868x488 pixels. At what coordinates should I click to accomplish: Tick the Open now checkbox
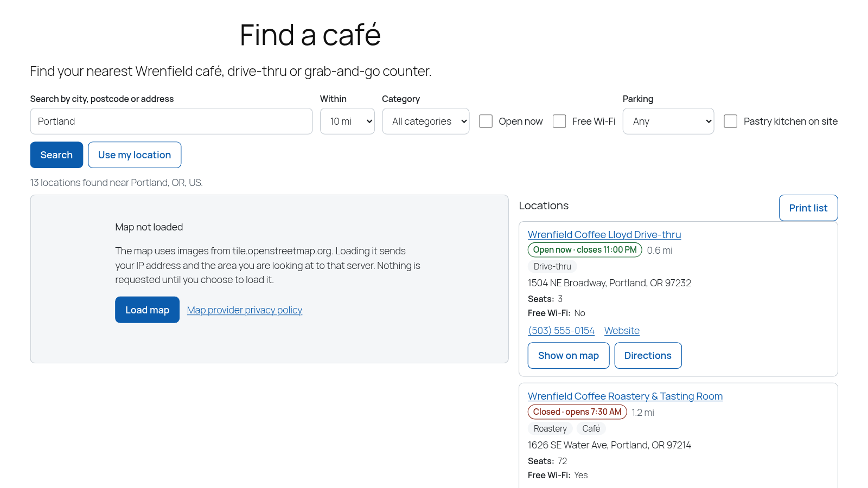tap(486, 121)
